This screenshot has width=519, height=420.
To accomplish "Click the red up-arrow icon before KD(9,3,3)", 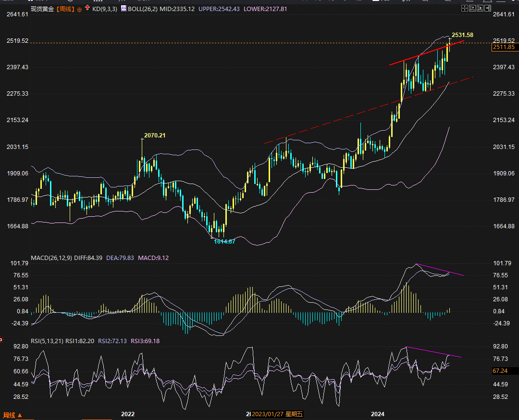I will [87, 8].
